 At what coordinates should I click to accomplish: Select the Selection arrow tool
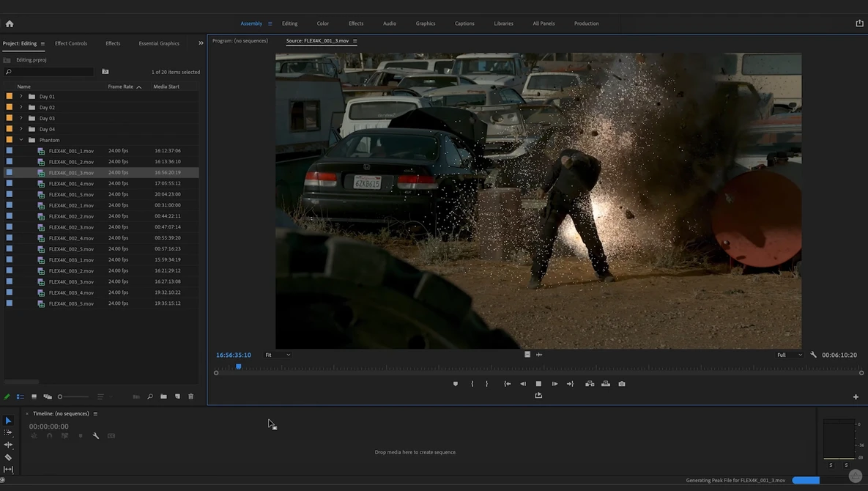click(x=8, y=421)
